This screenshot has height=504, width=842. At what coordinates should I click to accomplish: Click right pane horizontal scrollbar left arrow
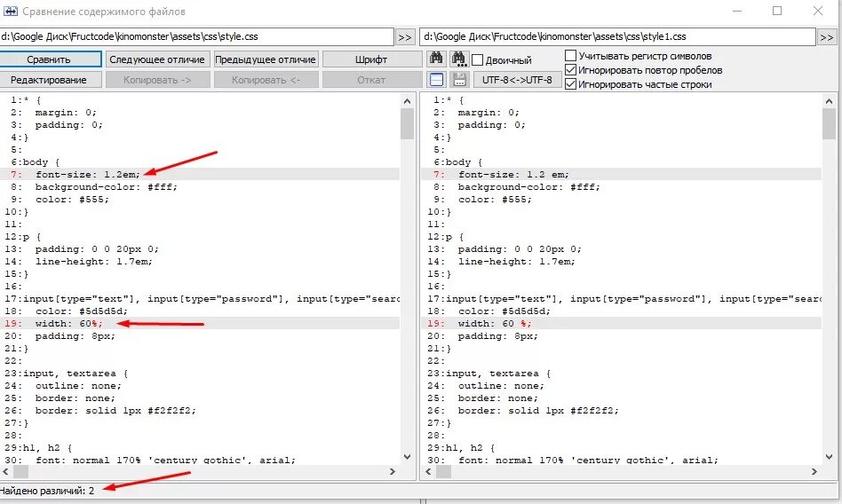(x=428, y=472)
